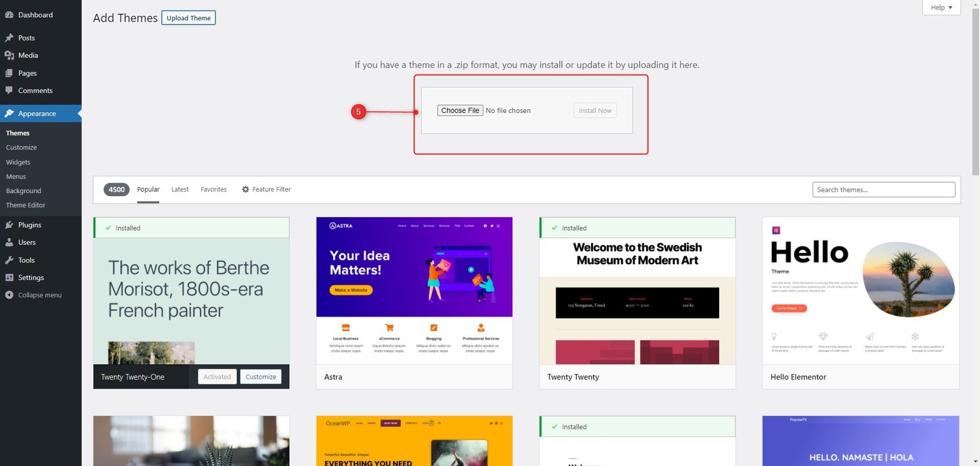This screenshot has width=980, height=466.
Task: Click the Comments speech bubble icon
Action: click(9, 90)
